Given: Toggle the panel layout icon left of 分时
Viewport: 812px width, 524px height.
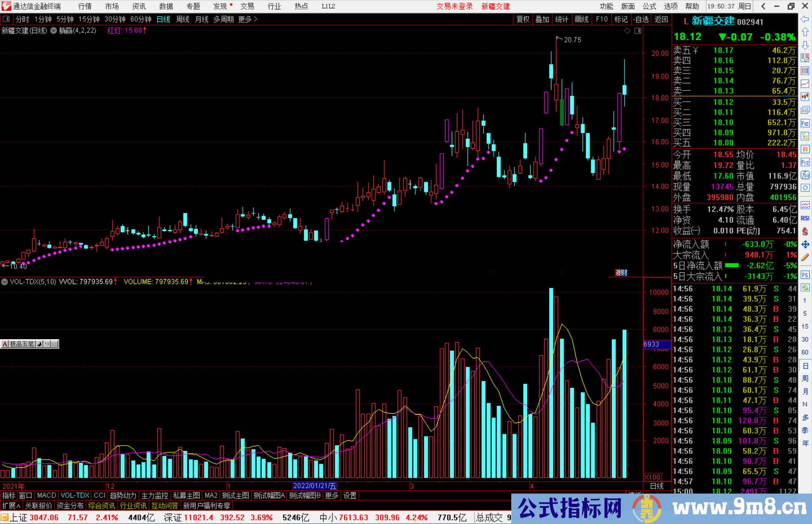Looking at the screenshot, I should pos(6,19).
